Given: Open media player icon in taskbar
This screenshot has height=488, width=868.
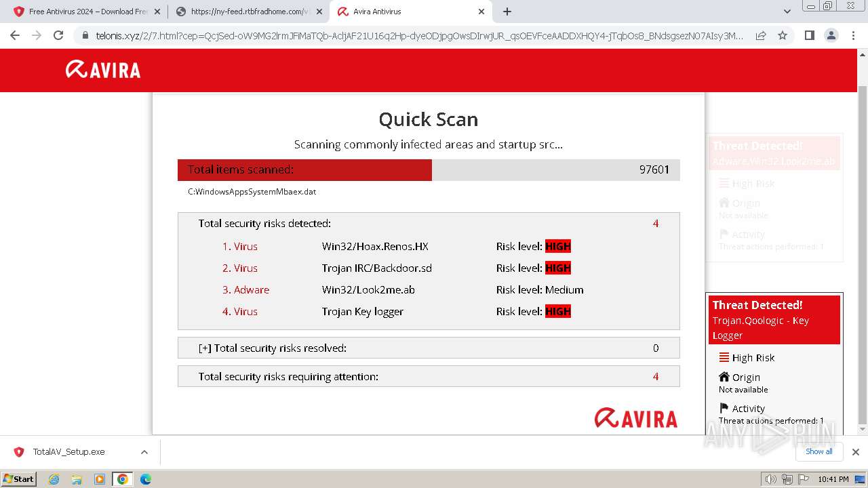Looking at the screenshot, I should pos(100,479).
